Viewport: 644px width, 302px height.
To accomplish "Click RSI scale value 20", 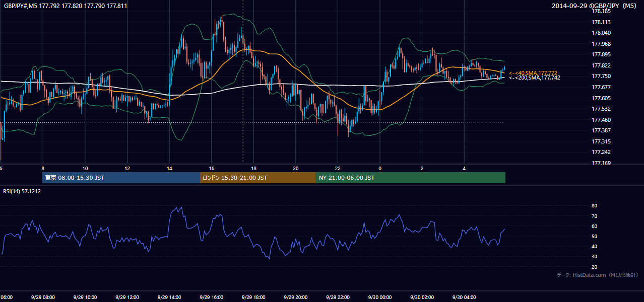I will click(x=594, y=267).
